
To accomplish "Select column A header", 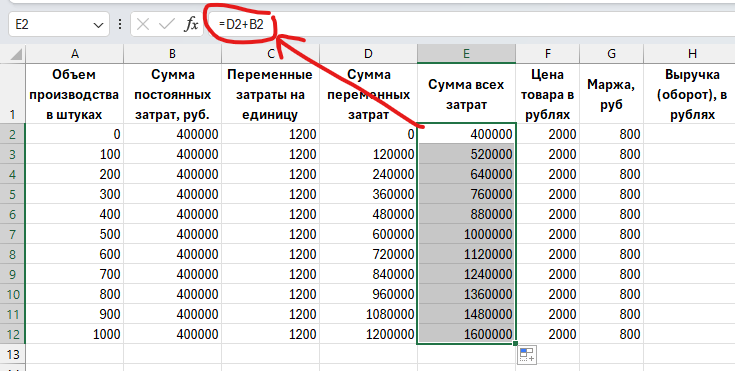I will tap(75, 54).
